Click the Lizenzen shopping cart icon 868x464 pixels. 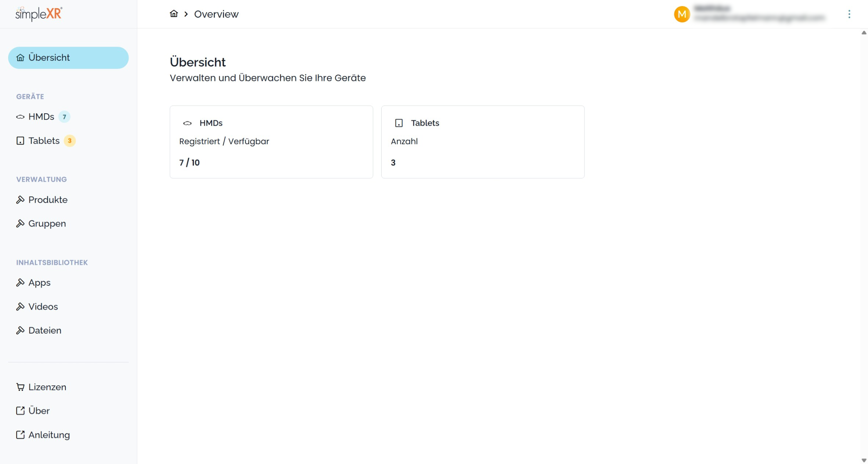point(20,387)
